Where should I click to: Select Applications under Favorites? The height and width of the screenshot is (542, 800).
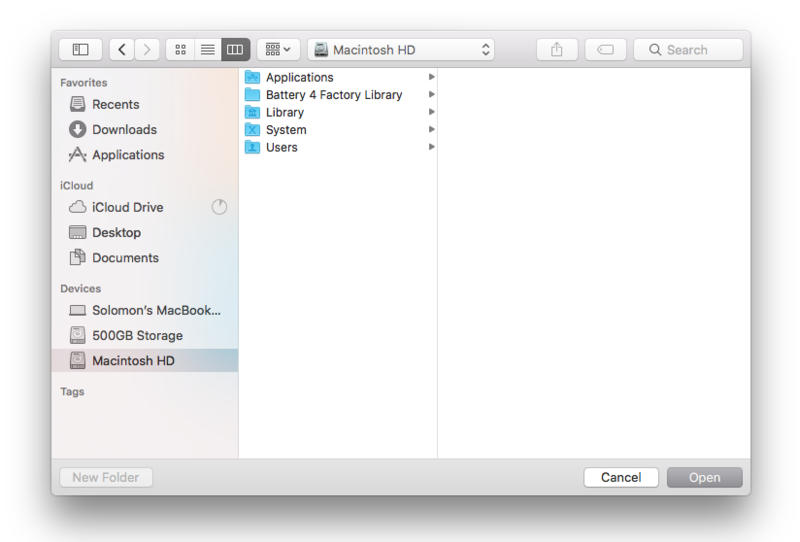(x=145, y=155)
